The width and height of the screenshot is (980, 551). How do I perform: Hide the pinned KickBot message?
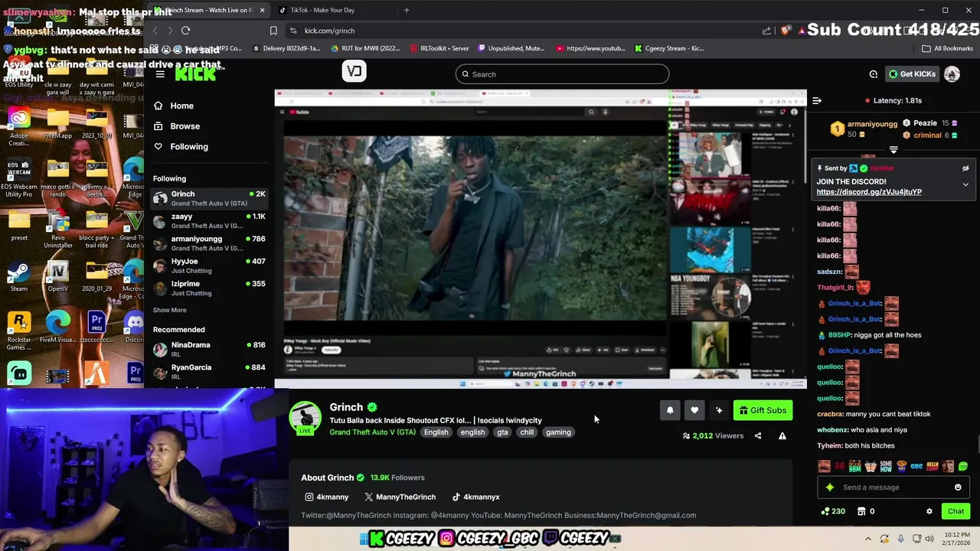click(x=965, y=168)
